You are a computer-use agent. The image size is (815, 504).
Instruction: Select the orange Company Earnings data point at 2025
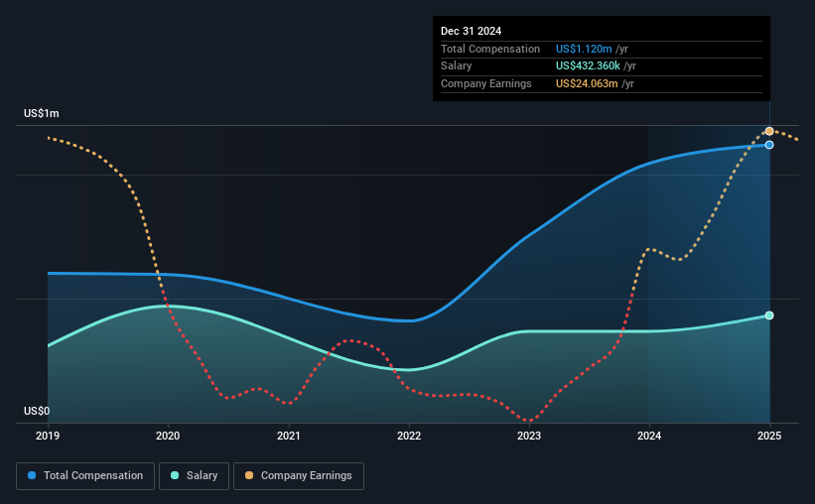pos(769,131)
